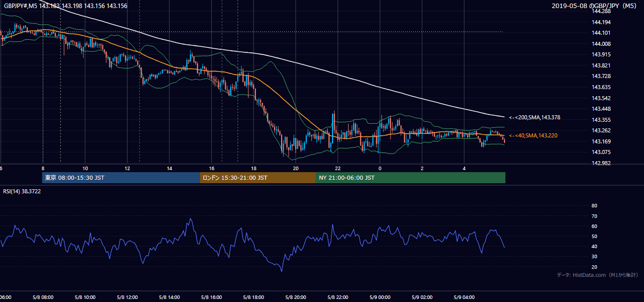Click hour label 12 below the price chart
Screen dimensions: 644x302
[x=127, y=168]
